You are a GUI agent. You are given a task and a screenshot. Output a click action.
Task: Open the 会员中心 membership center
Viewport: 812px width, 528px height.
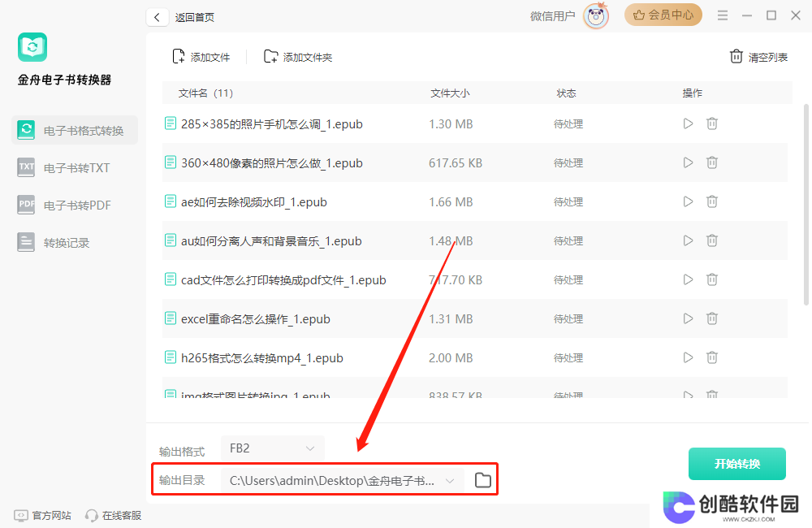click(663, 15)
